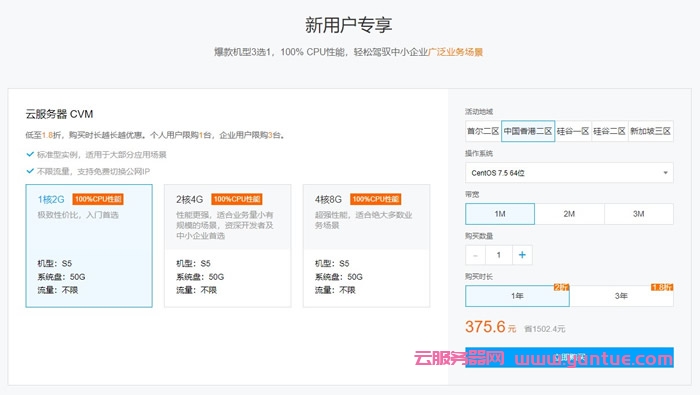The width and height of the screenshot is (700, 395).
Task: Click the quantity field showing 1
Action: [x=499, y=255]
